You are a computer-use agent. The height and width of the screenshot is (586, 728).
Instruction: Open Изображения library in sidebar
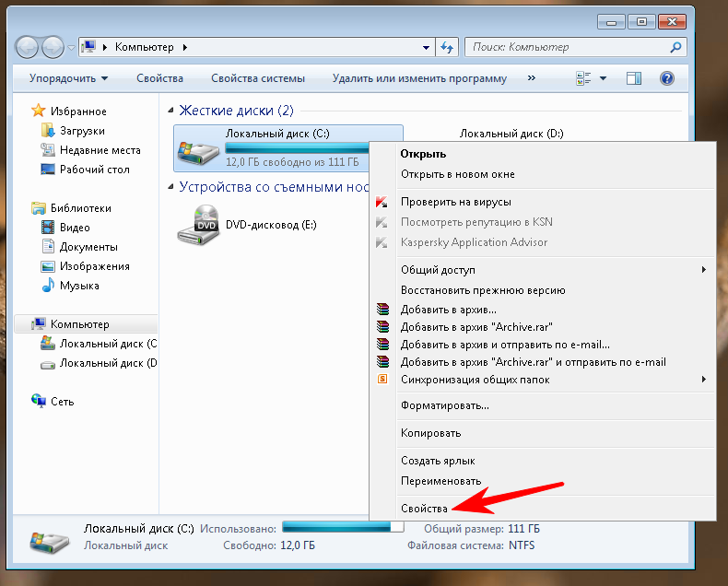(x=94, y=266)
